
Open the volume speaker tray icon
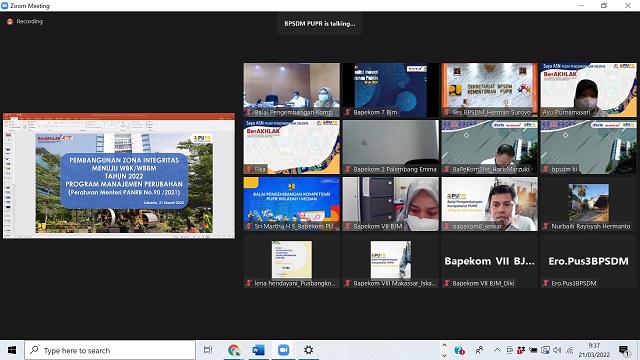[557, 350]
